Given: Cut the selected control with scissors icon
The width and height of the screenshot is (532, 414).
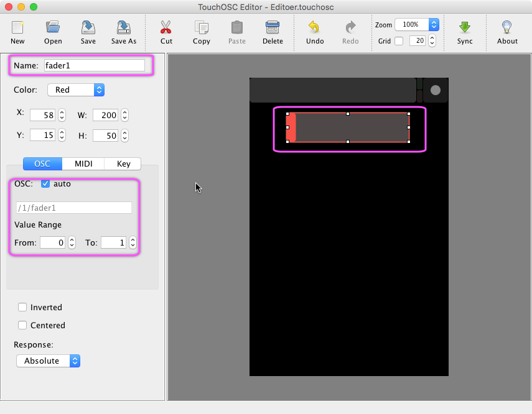Looking at the screenshot, I should 166,28.
